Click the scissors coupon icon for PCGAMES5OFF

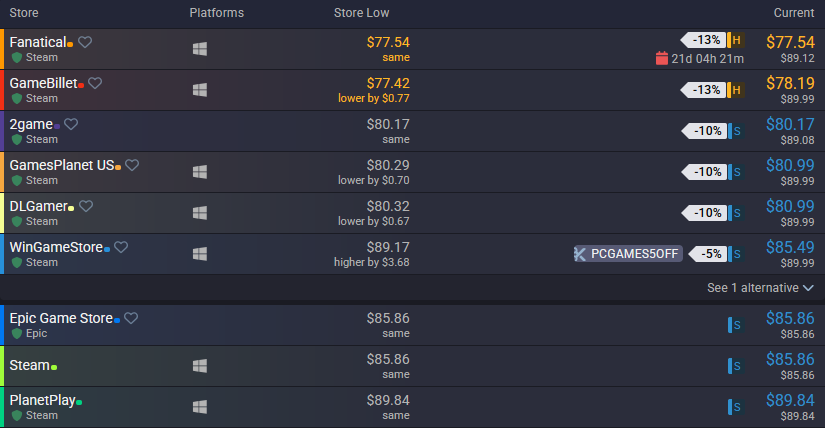click(580, 254)
